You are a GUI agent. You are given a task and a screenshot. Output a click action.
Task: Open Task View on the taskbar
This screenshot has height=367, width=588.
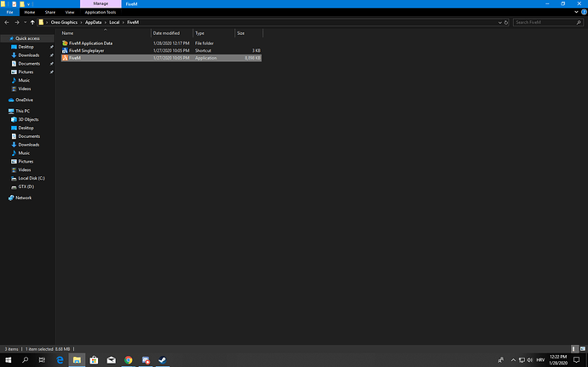pos(42,360)
